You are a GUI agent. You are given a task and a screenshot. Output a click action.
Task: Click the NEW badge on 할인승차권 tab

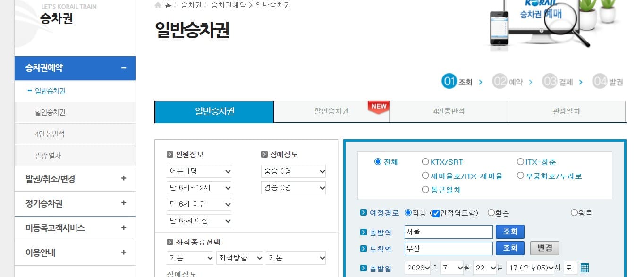pyautogui.click(x=379, y=107)
